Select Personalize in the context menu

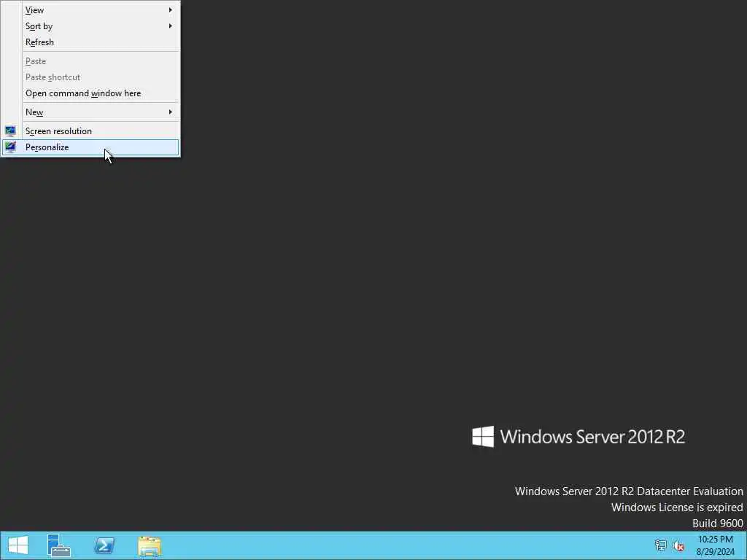[90, 147]
